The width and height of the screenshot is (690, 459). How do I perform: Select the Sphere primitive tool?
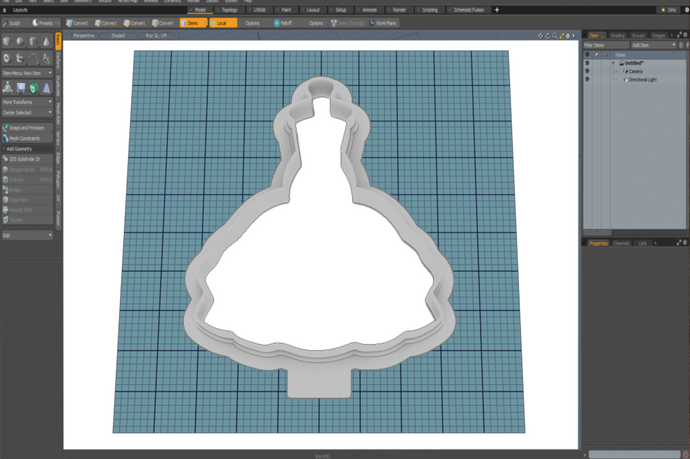[20, 41]
